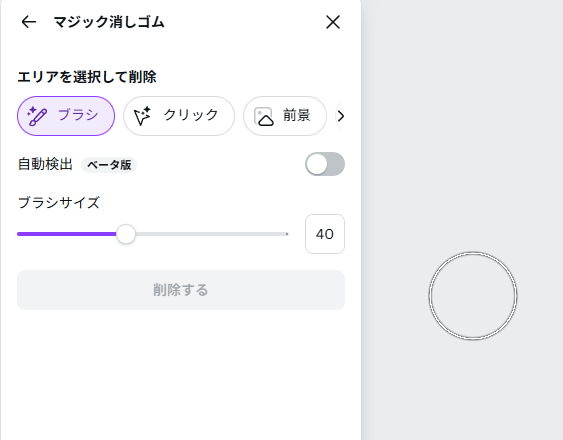Screen dimensions: 563x440
Task: Go back using the left arrow icon
Action: tap(29, 22)
